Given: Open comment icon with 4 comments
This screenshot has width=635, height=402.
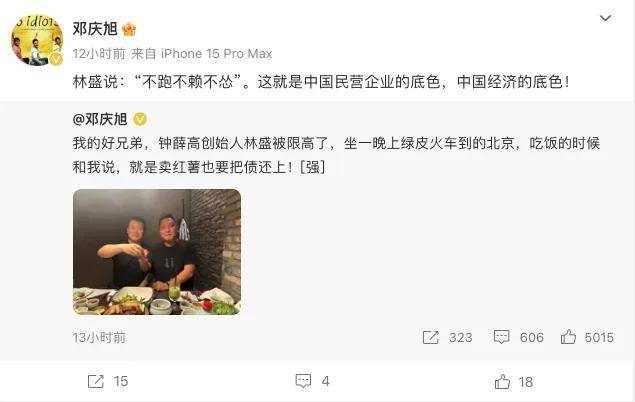Looking at the screenshot, I should (x=303, y=381).
